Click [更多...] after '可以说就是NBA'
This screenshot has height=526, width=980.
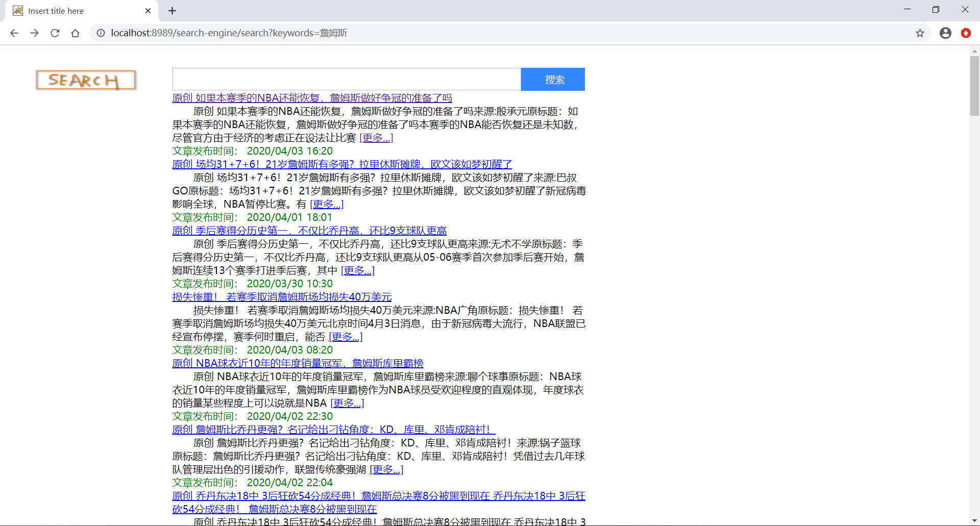[347, 403]
